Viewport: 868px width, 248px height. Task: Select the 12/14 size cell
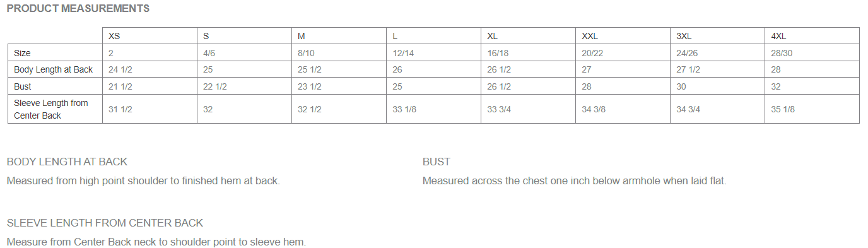click(x=433, y=53)
